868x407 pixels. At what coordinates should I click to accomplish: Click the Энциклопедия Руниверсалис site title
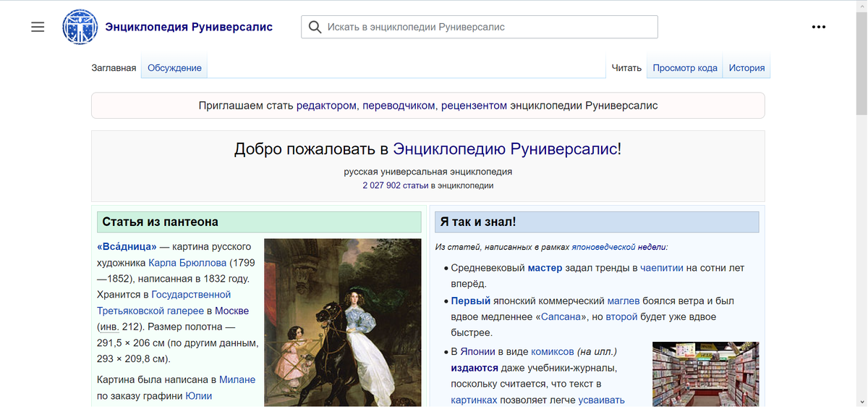click(x=189, y=27)
